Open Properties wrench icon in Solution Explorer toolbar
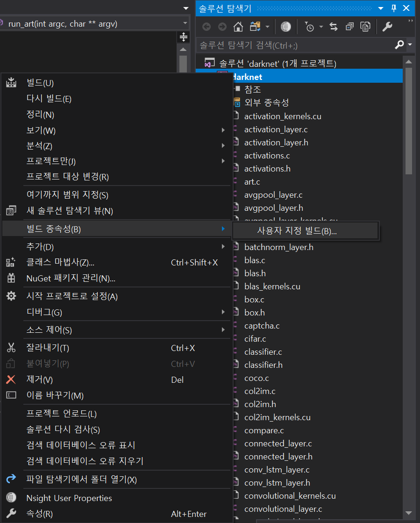Viewport: 420px width, 523px height. [387, 27]
